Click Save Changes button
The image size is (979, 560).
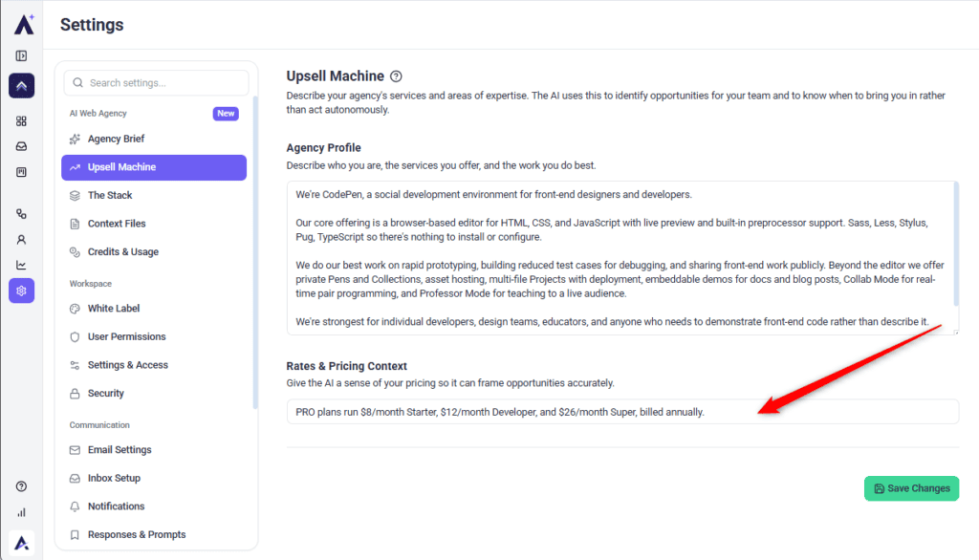[911, 489]
